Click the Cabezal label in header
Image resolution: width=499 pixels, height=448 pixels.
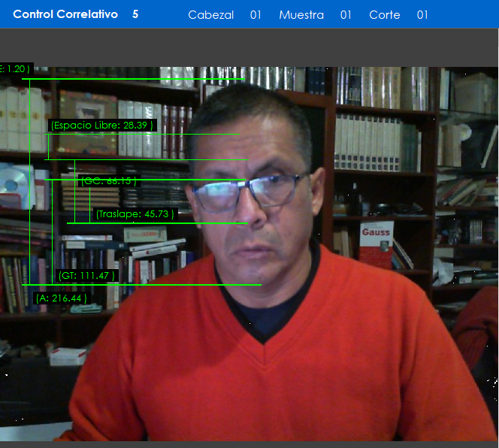210,15
